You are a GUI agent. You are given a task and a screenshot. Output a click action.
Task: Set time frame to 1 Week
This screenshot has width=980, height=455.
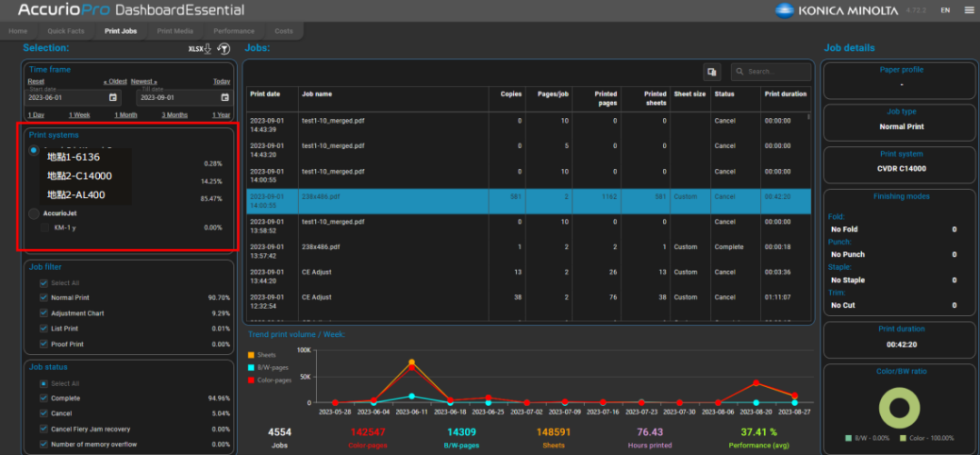click(x=79, y=115)
